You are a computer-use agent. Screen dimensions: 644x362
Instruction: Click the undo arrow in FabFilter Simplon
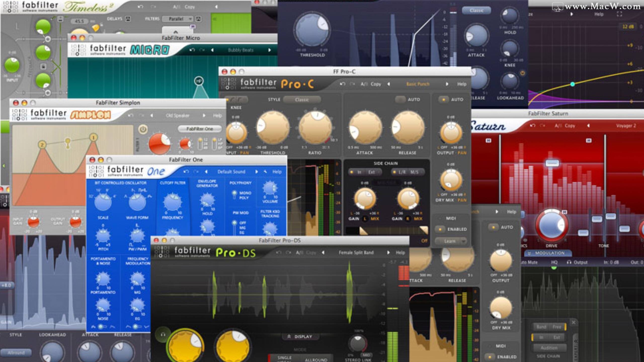click(130, 115)
